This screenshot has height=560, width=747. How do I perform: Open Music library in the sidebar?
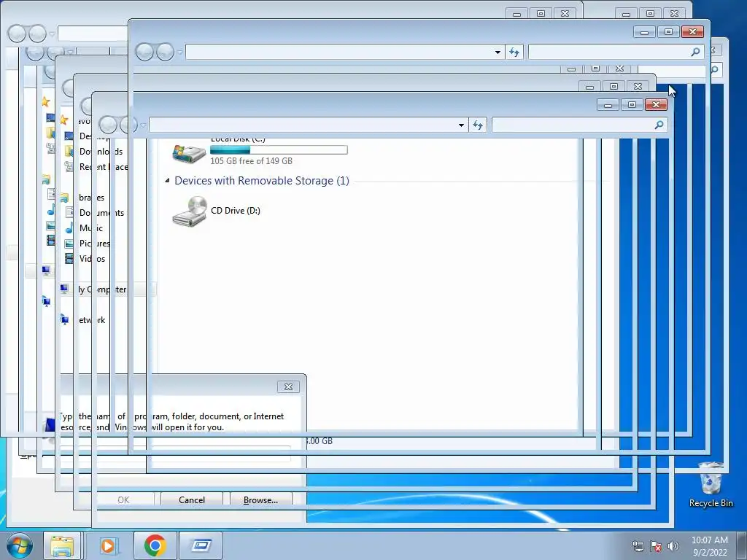(91, 228)
